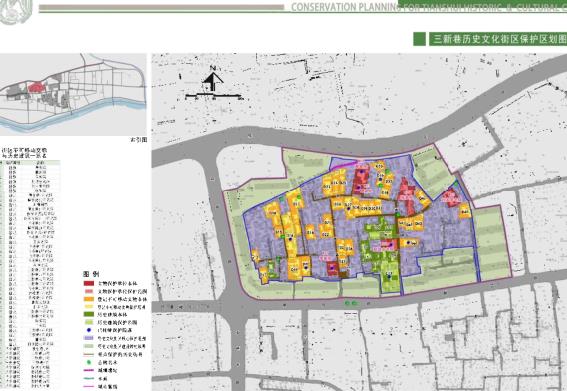Click the brown street line legend symbol
Image resolution: width=567 pixels, height=391 pixels.
coord(89,354)
